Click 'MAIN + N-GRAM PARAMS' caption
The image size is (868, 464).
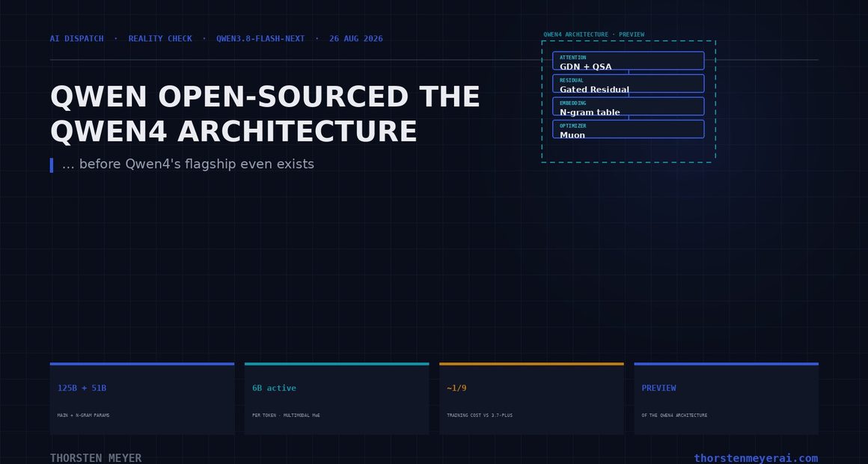pos(84,415)
